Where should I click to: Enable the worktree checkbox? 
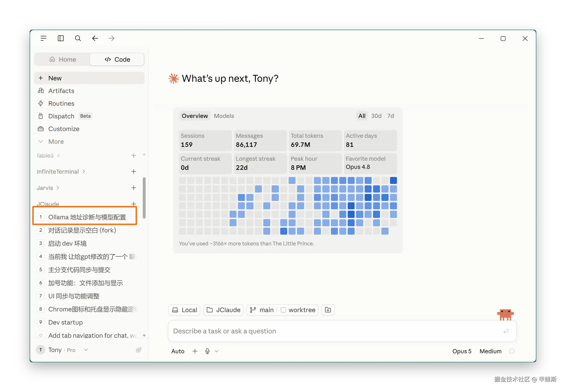point(283,310)
